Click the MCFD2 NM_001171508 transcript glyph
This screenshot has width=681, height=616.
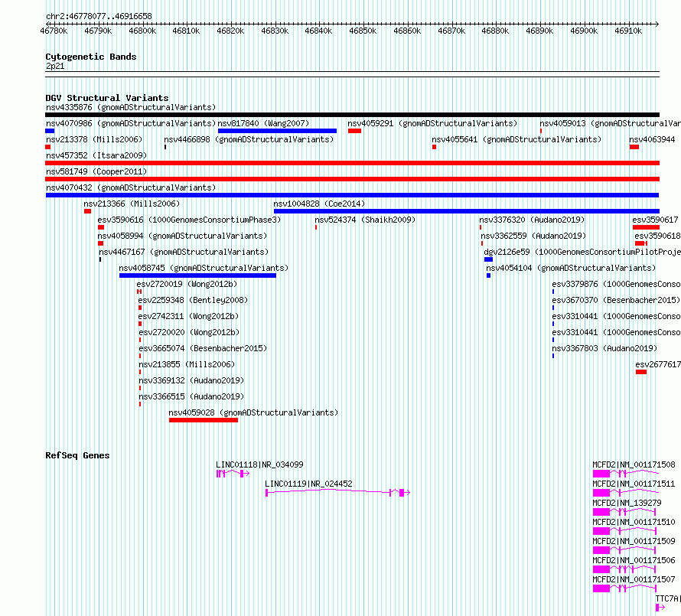coord(626,474)
